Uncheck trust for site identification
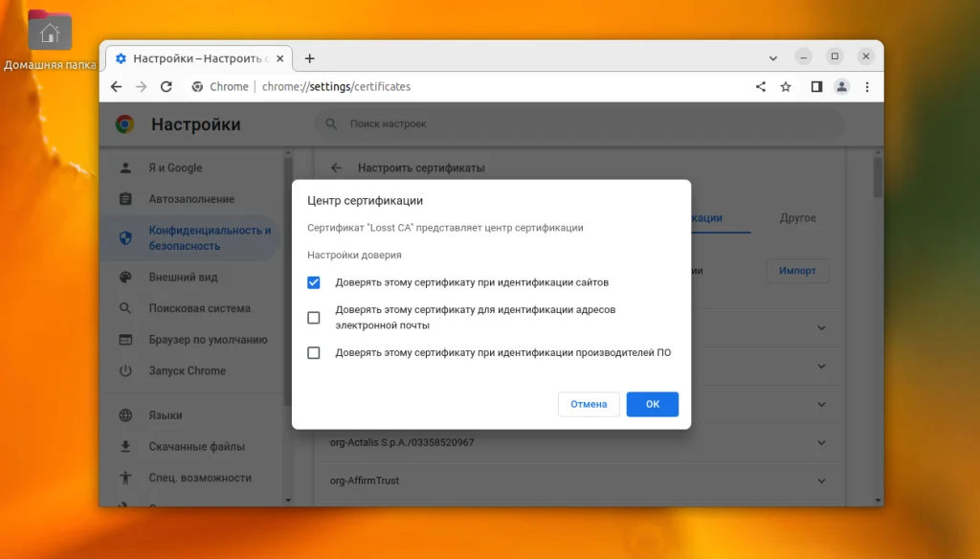The height and width of the screenshot is (559, 980). (313, 282)
